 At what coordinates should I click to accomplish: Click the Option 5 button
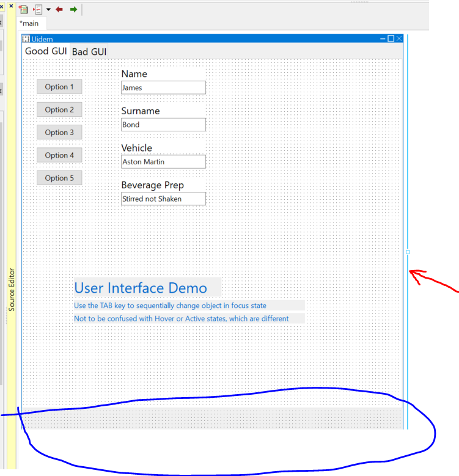point(59,178)
